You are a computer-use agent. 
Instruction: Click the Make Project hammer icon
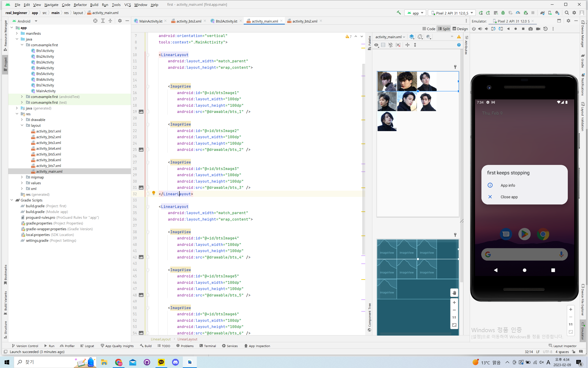point(399,13)
